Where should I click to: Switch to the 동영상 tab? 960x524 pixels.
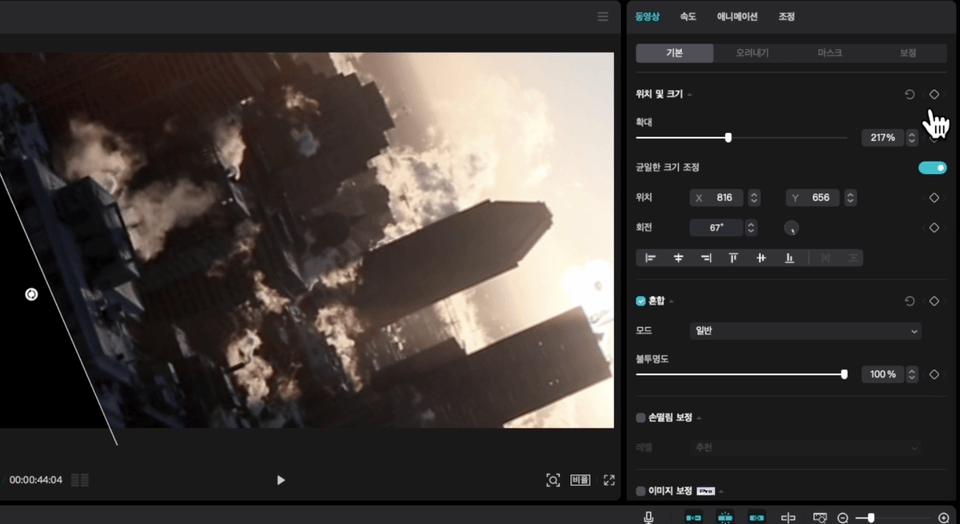tap(647, 17)
